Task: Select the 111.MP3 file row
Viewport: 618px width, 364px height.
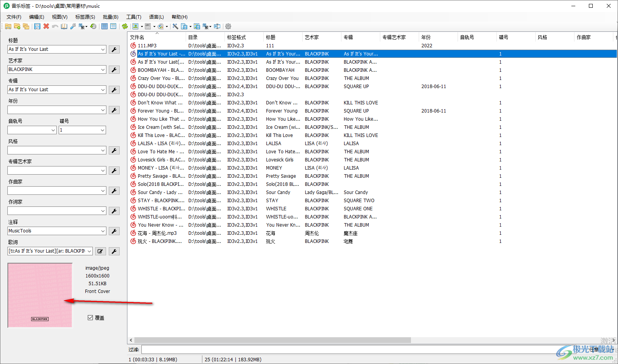Action: coord(372,45)
